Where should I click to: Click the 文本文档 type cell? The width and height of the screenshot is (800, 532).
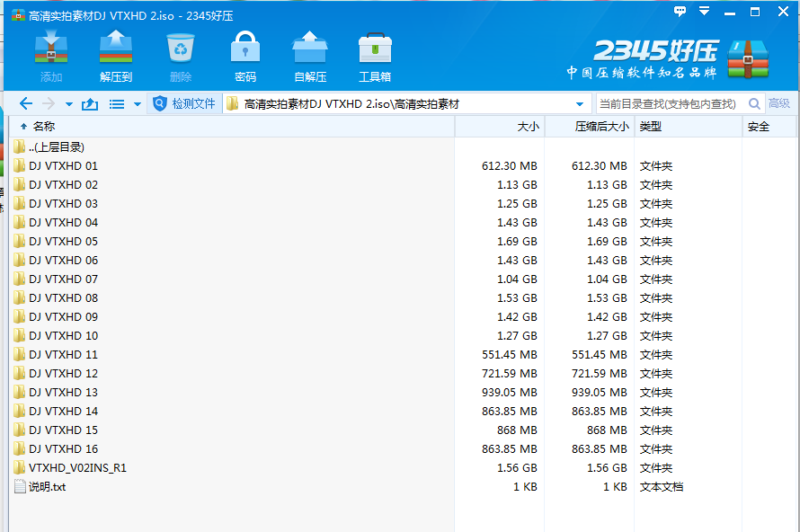click(662, 486)
